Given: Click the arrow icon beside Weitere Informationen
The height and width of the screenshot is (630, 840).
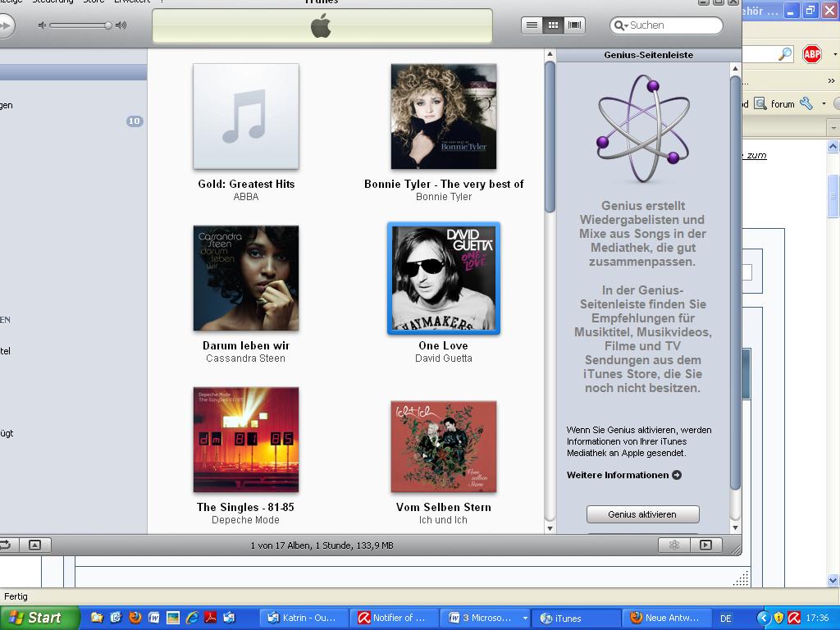Looking at the screenshot, I should coord(677,475).
